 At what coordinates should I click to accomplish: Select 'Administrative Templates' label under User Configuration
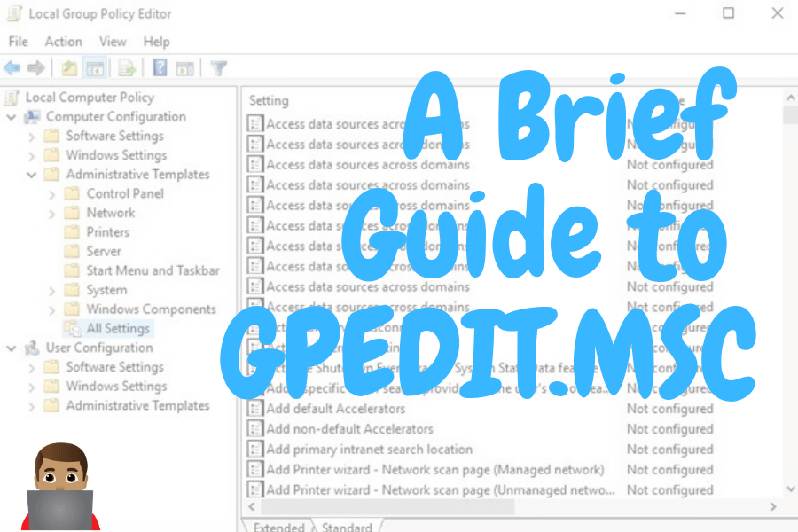138,406
